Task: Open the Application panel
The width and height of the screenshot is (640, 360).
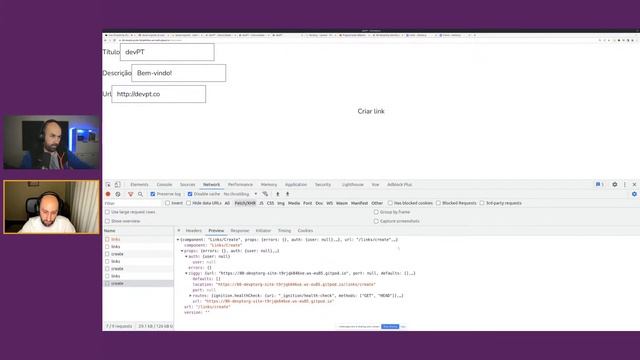Action: coord(296,184)
